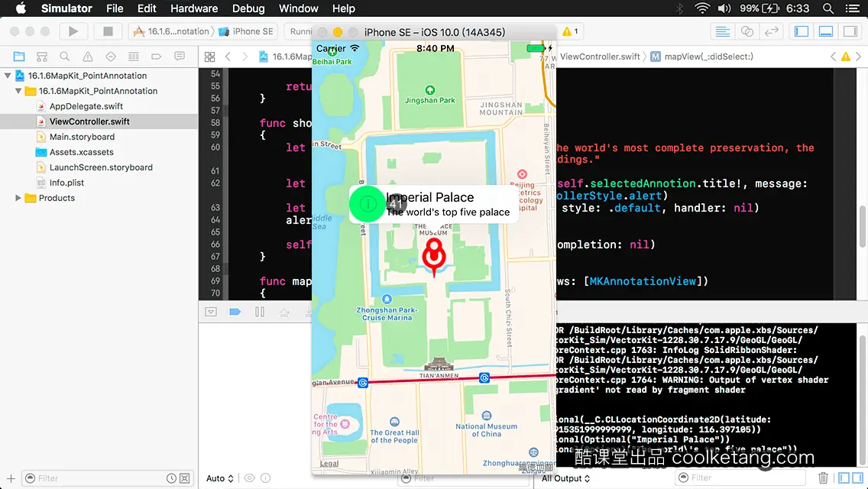Viewport: 868px width, 489px height.
Task: Add a new file with the plus button
Action: tap(11, 478)
